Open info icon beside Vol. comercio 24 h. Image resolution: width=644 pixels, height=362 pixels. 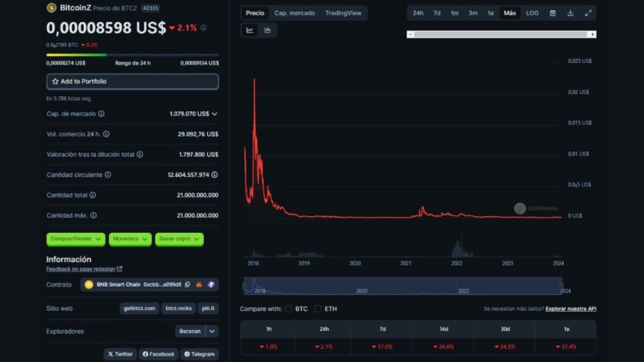pos(106,134)
